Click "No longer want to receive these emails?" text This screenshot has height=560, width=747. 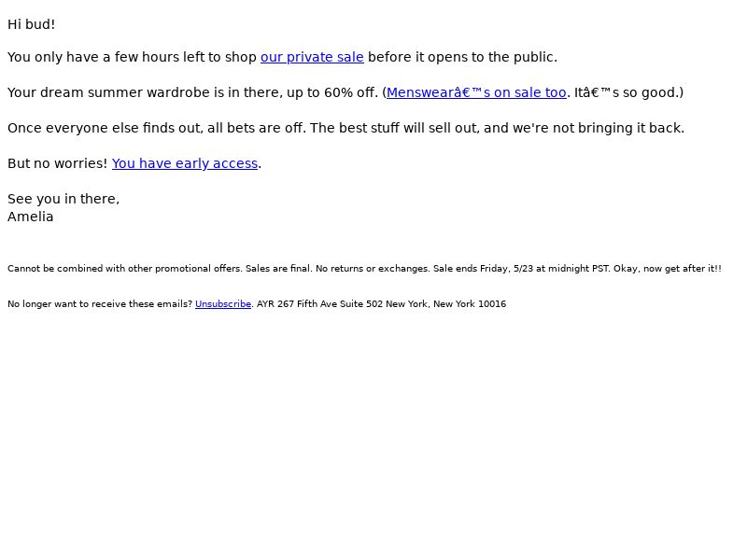100,304
